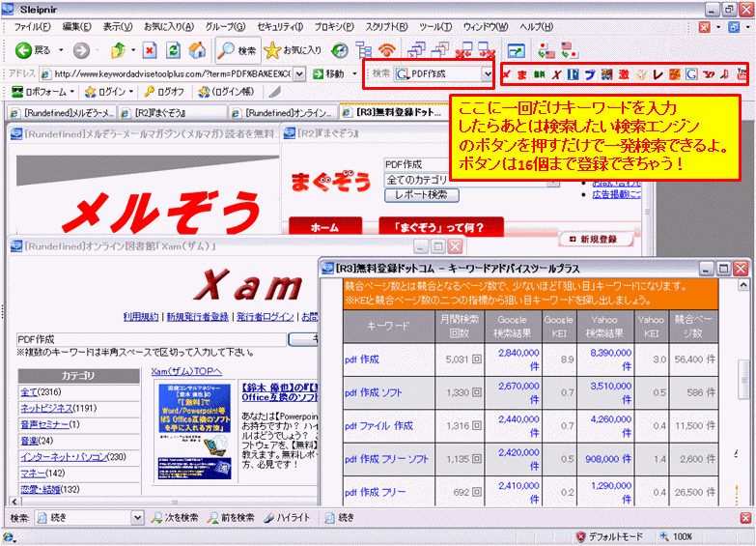
Task: Click the Xam PDF作成 keyword input field
Action: 151,339
